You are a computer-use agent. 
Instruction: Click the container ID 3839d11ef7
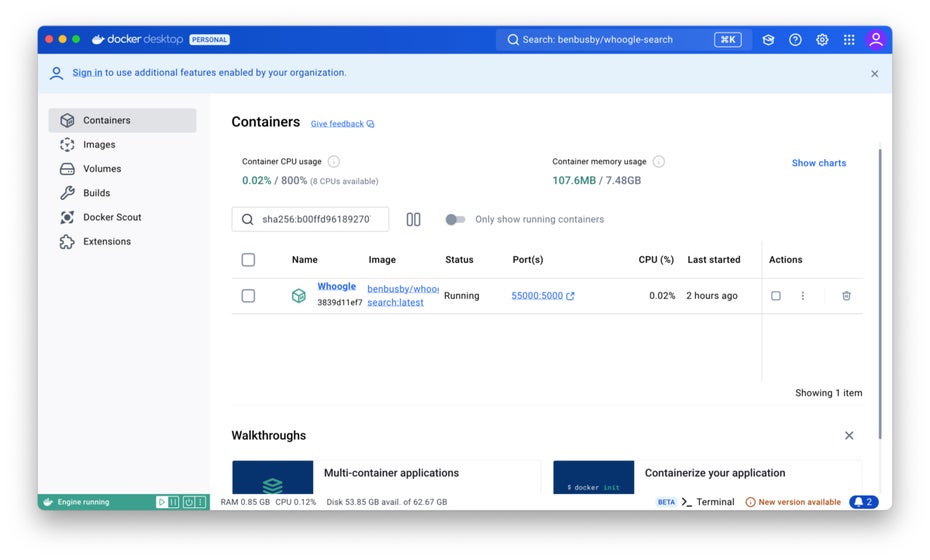(339, 302)
